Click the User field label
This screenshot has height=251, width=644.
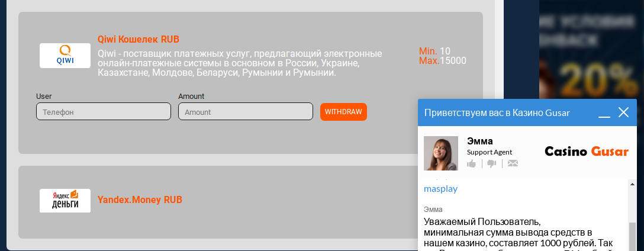[x=44, y=96]
